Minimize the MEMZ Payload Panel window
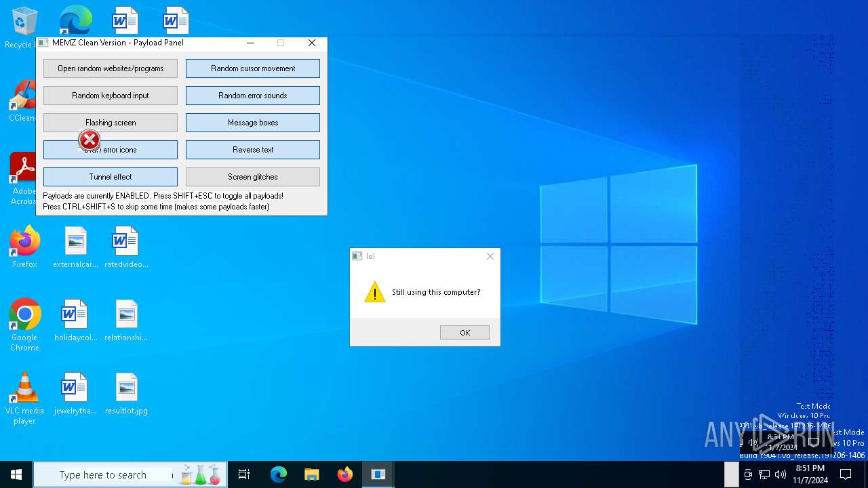 (x=250, y=43)
